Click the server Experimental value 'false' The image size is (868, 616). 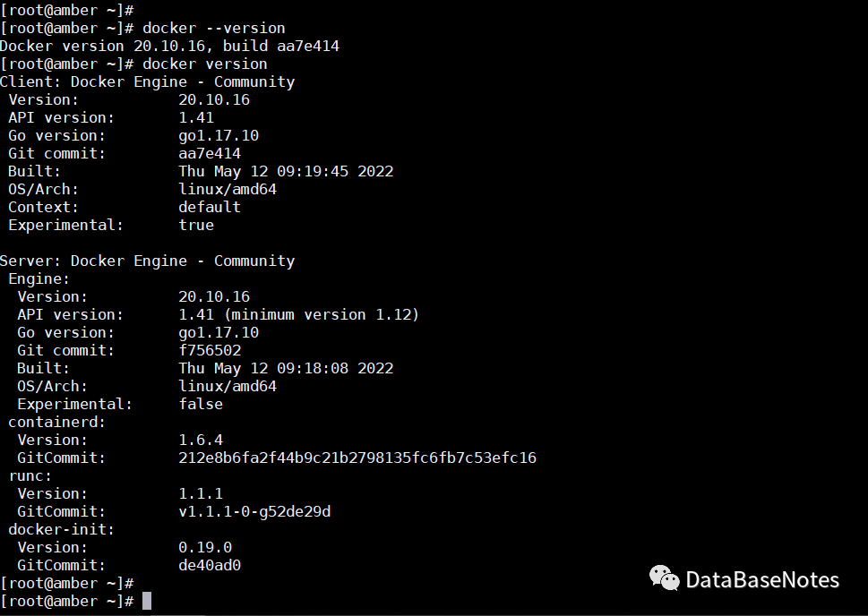pyautogui.click(x=201, y=404)
